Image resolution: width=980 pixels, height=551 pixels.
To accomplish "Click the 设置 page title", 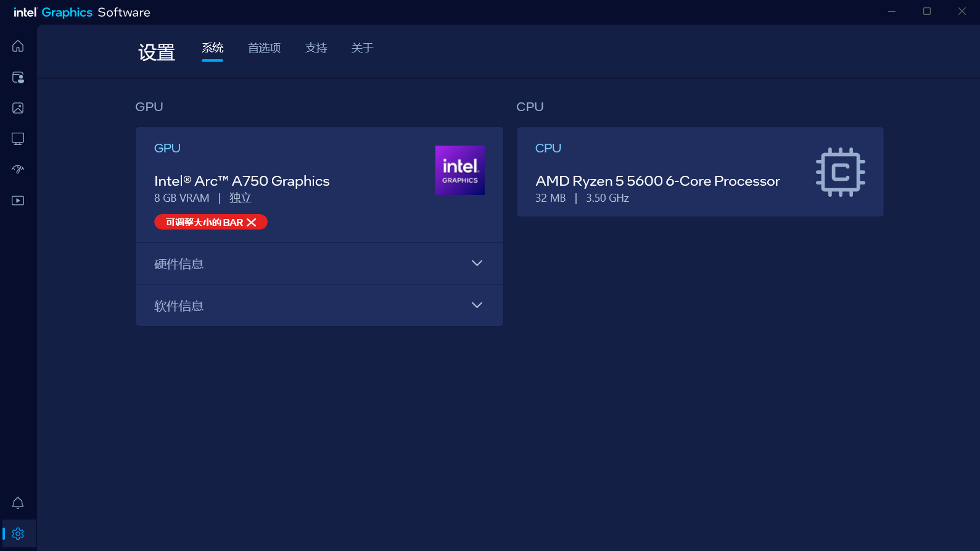I will click(157, 52).
